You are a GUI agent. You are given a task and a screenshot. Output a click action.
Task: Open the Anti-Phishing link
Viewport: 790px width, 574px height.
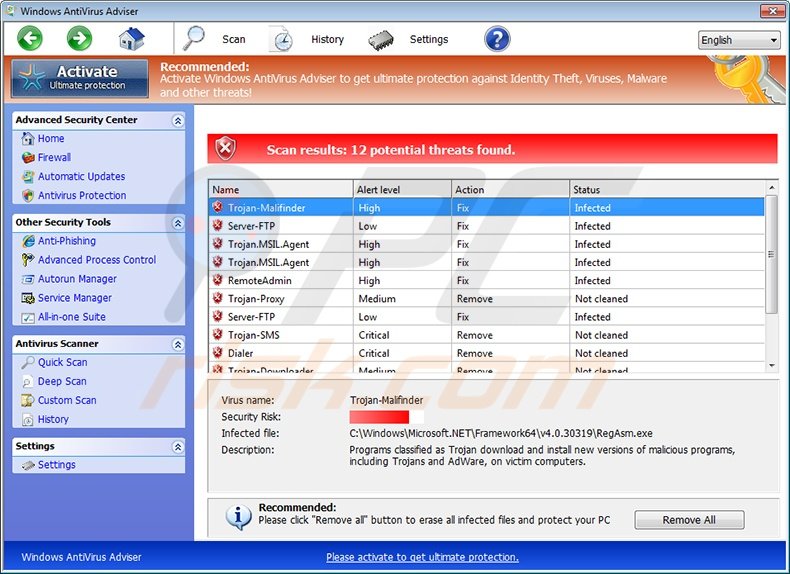[67, 241]
